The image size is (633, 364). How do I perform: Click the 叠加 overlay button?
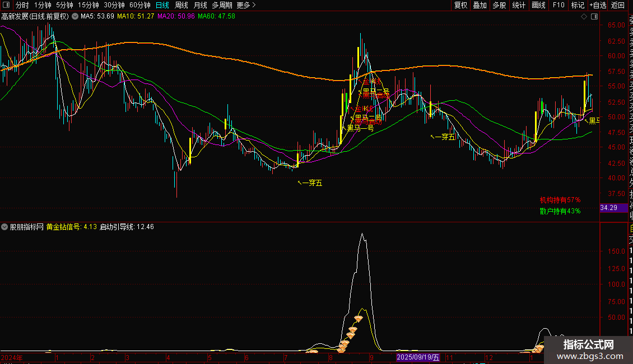coord(480,5)
